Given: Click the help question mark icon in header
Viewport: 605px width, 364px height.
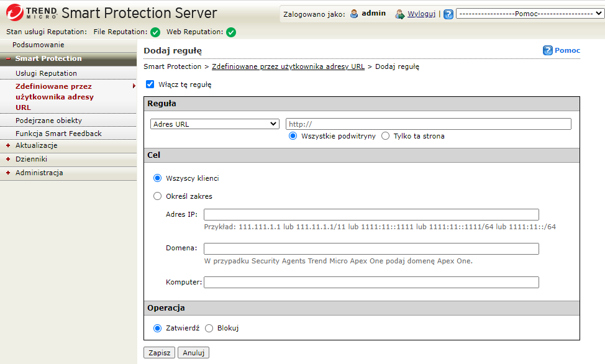Looking at the screenshot, I should coord(448,14).
